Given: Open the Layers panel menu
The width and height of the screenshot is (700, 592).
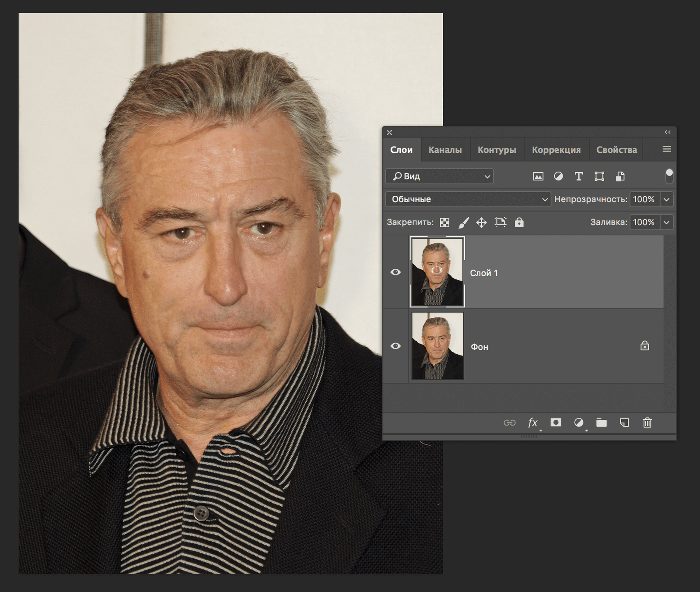Looking at the screenshot, I should [665, 149].
